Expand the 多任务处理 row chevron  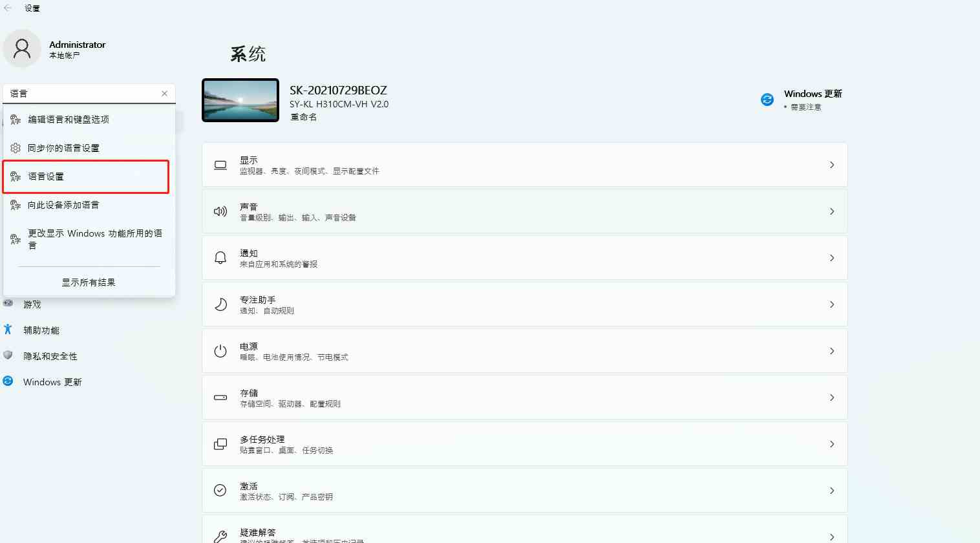point(832,444)
